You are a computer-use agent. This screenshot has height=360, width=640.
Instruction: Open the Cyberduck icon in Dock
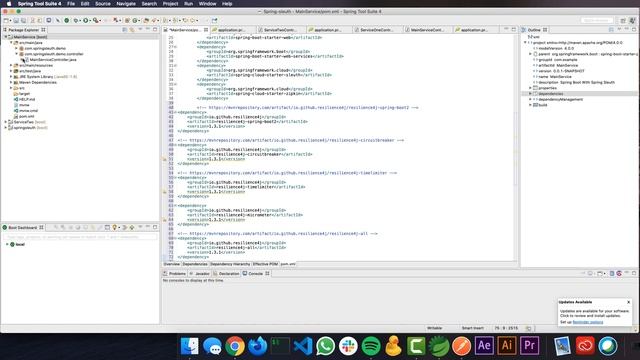tap(393, 346)
